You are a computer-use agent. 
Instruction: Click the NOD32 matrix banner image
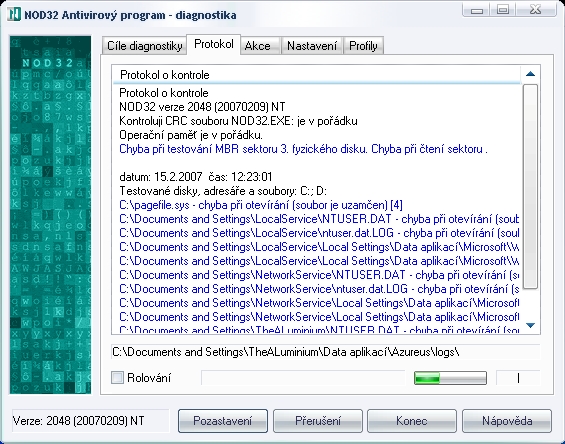click(x=50, y=214)
